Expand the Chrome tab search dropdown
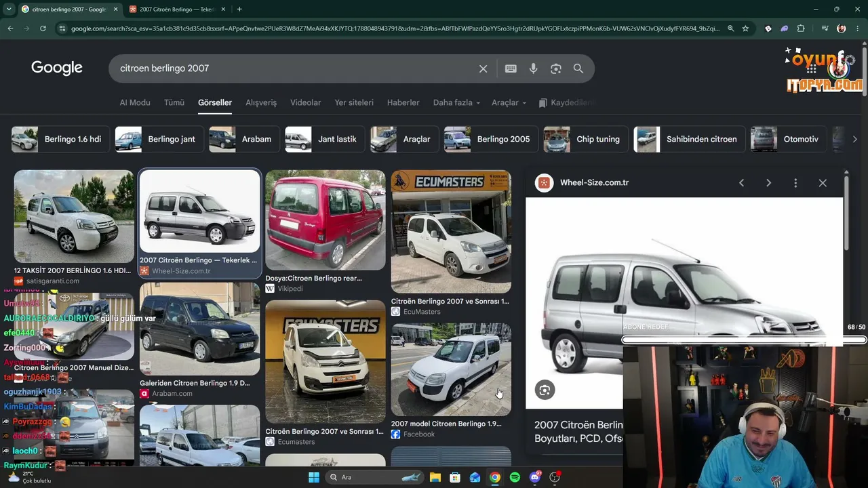 9,9
